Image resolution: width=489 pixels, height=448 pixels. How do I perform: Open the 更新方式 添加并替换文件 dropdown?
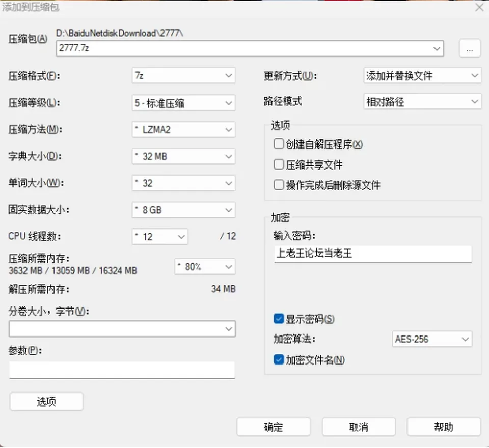[422, 75]
